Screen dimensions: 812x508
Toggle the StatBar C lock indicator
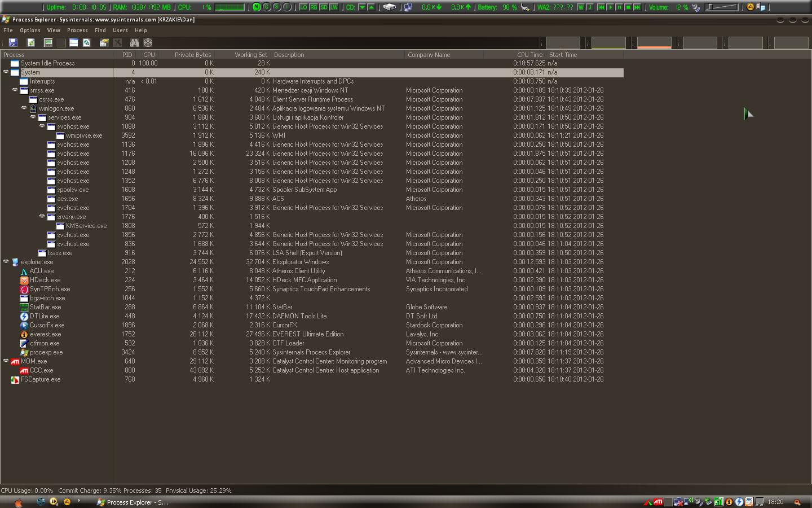[267, 7]
